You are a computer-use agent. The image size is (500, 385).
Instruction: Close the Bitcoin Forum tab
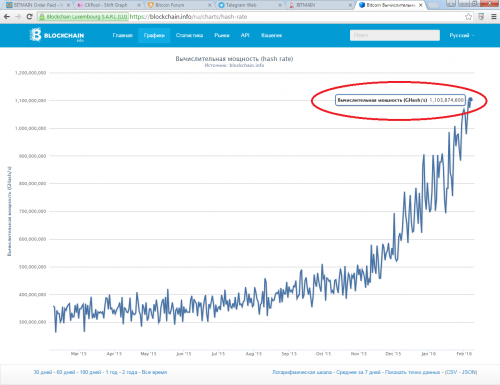point(210,5)
